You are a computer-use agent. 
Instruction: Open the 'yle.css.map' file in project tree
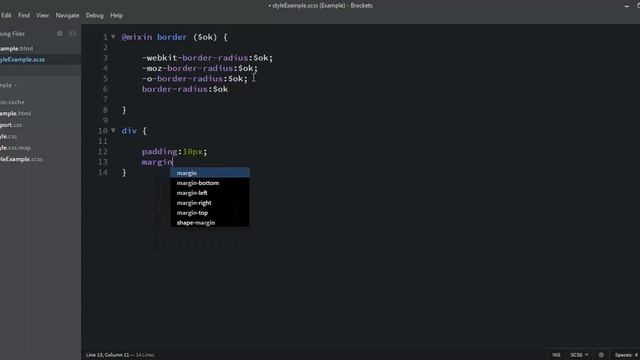click(x=16, y=148)
